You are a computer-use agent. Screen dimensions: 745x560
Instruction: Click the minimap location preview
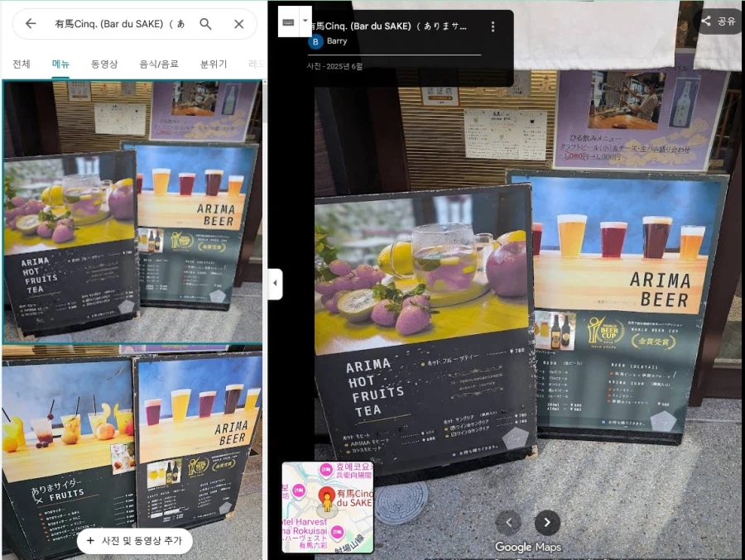328,507
